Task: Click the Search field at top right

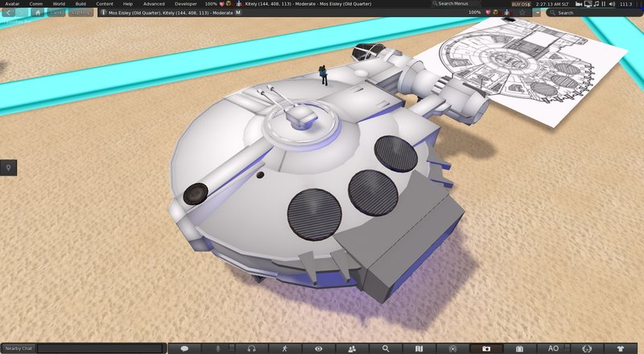Action: coord(595,13)
